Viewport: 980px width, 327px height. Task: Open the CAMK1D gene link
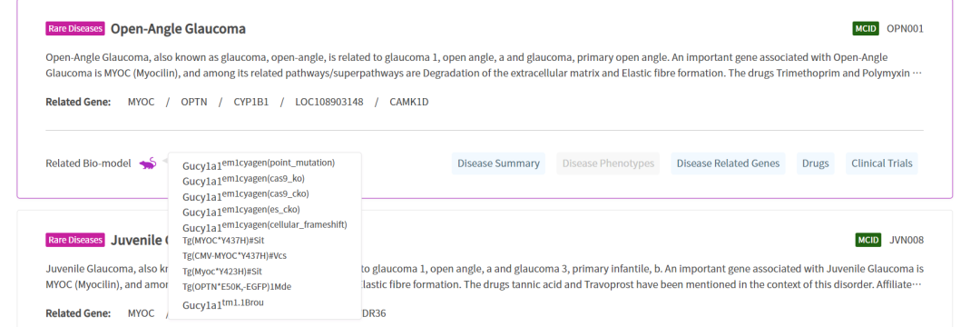(x=409, y=102)
